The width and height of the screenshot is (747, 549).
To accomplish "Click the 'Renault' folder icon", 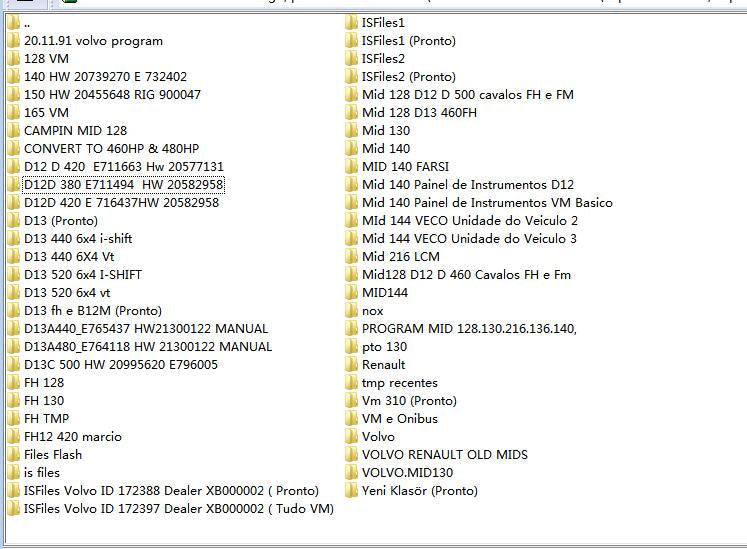I will pyautogui.click(x=351, y=365).
